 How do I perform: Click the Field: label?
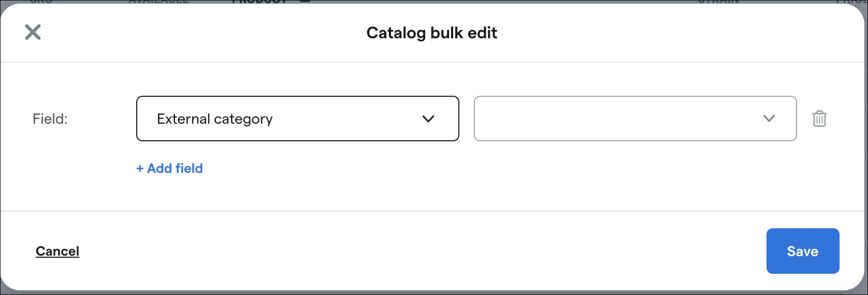pos(50,119)
